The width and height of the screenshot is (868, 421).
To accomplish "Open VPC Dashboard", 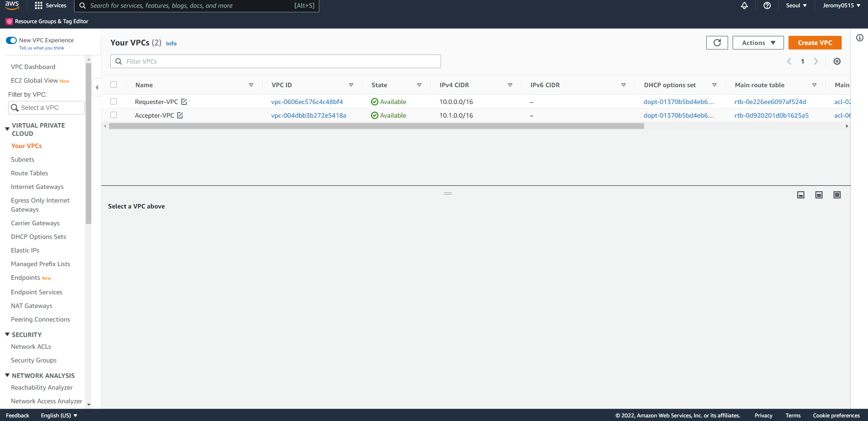I will click(x=33, y=67).
